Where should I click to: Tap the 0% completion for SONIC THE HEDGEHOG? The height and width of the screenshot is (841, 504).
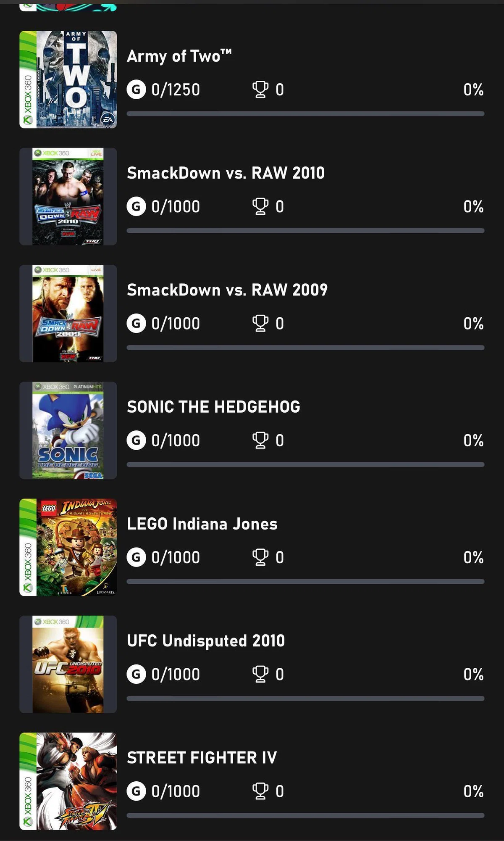(x=473, y=440)
